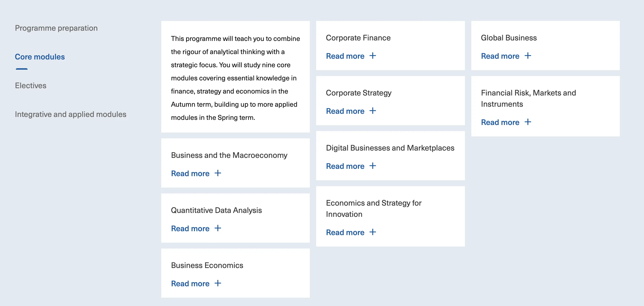
Task: Click the plus icon under Corporate Strategy
Action: 372,111
